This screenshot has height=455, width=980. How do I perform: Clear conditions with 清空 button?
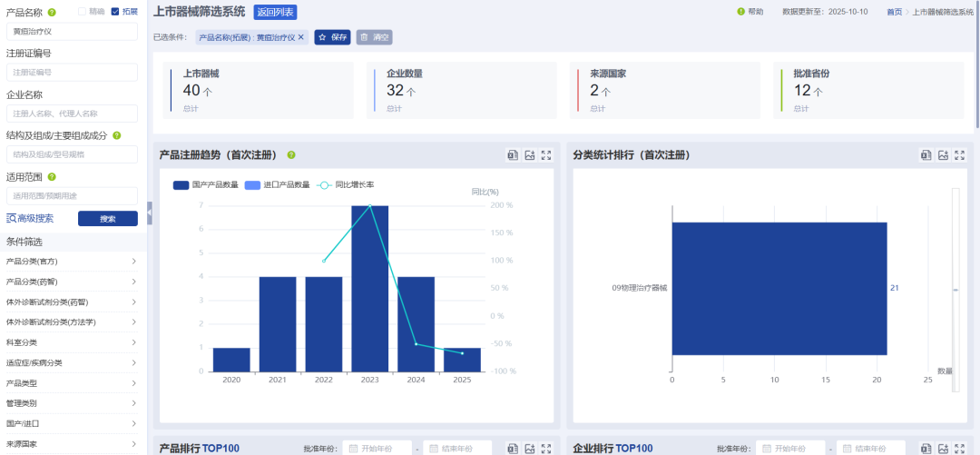375,37
